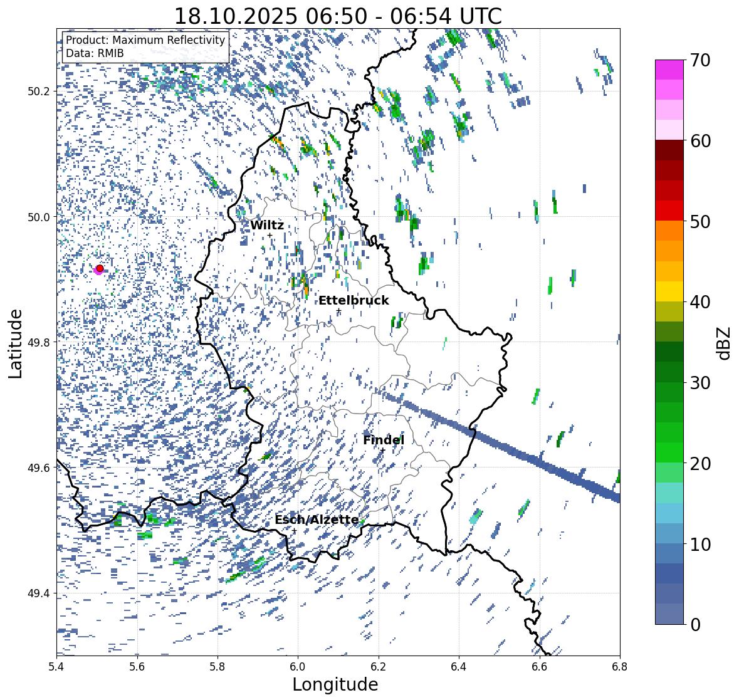
Task: Click the 50.2 latitude tick label
Action: (39, 91)
